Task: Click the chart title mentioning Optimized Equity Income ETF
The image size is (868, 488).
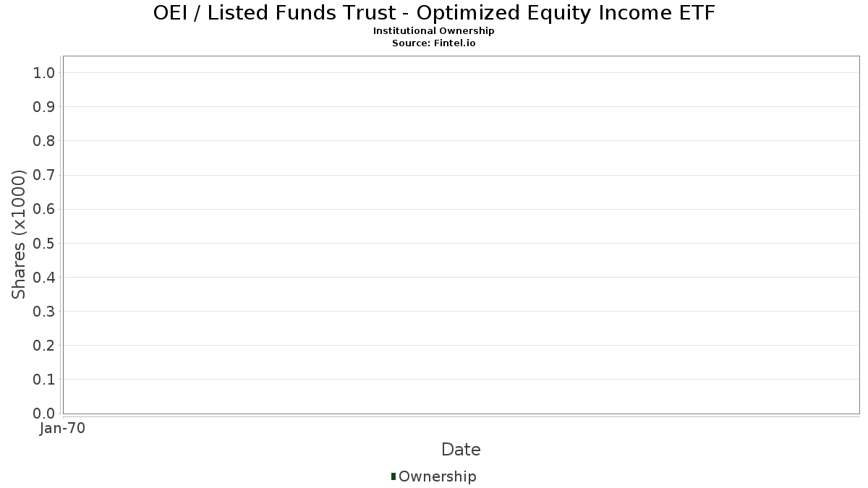Action: tap(434, 13)
